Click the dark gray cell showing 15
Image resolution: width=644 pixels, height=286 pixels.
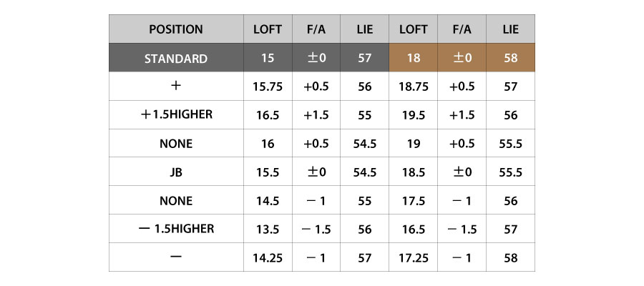click(268, 58)
